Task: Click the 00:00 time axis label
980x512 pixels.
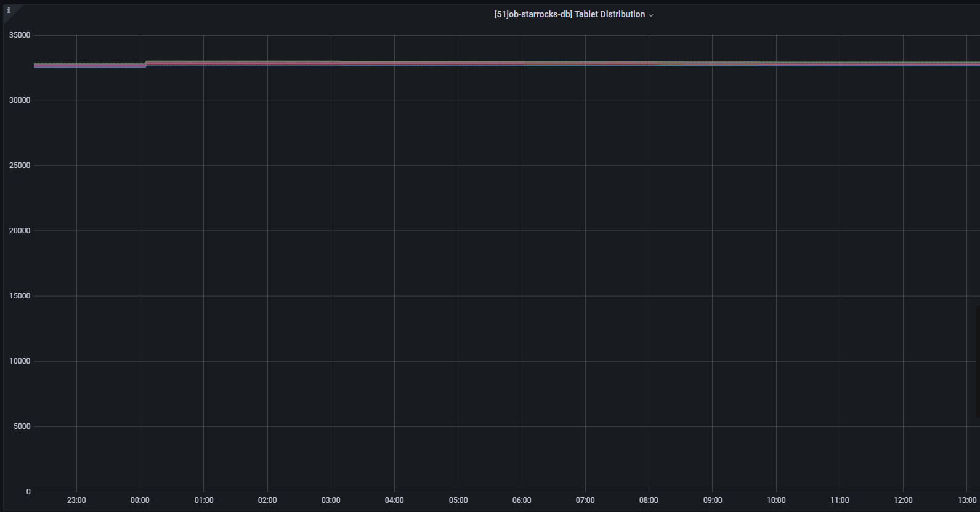Action: (x=140, y=500)
